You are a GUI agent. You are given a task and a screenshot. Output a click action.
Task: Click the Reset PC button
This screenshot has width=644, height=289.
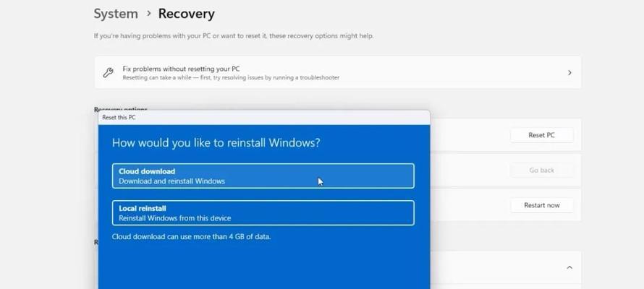coord(541,135)
